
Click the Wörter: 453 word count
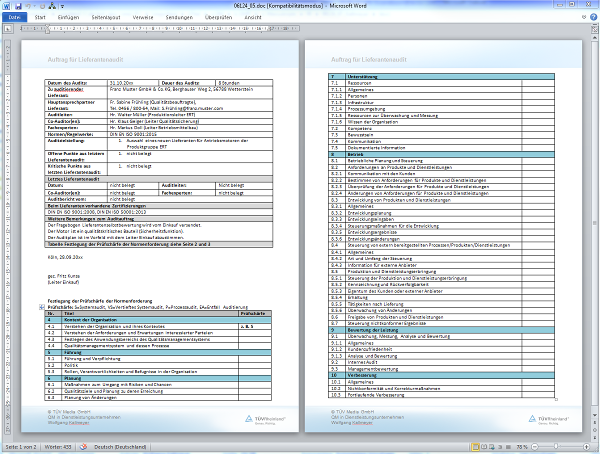point(58,445)
